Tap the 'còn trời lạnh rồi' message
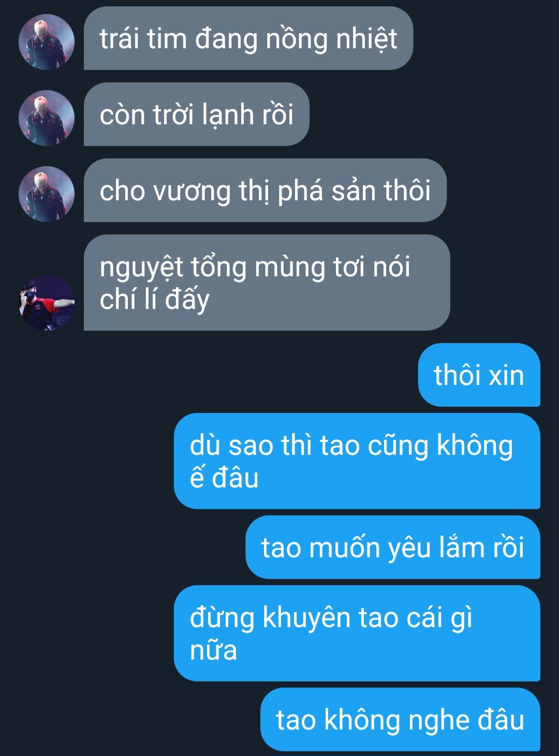Image resolution: width=559 pixels, height=756 pixels. click(197, 114)
